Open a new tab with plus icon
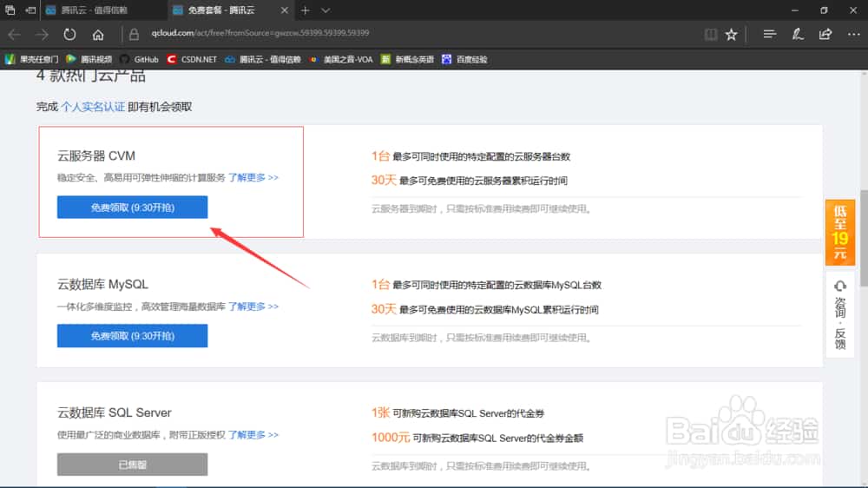 [305, 10]
